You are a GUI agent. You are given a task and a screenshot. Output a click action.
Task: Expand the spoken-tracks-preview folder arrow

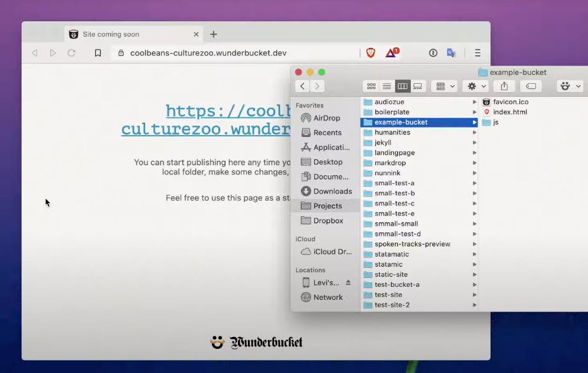click(x=475, y=244)
